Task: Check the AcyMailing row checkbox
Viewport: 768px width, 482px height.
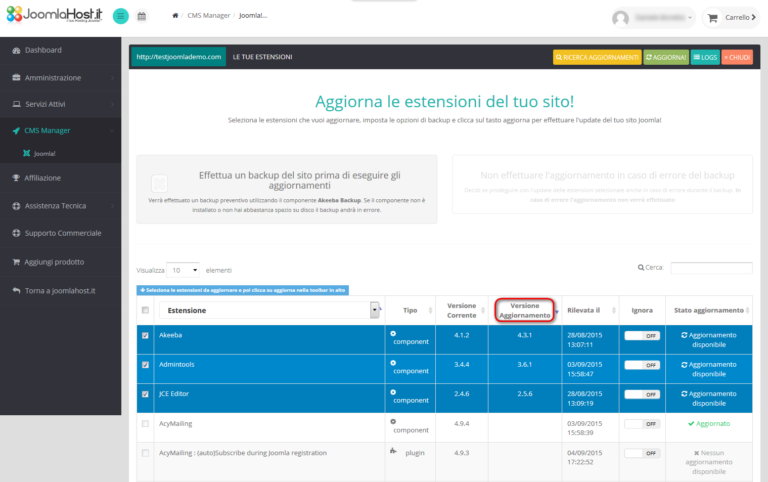Action: [x=145, y=423]
